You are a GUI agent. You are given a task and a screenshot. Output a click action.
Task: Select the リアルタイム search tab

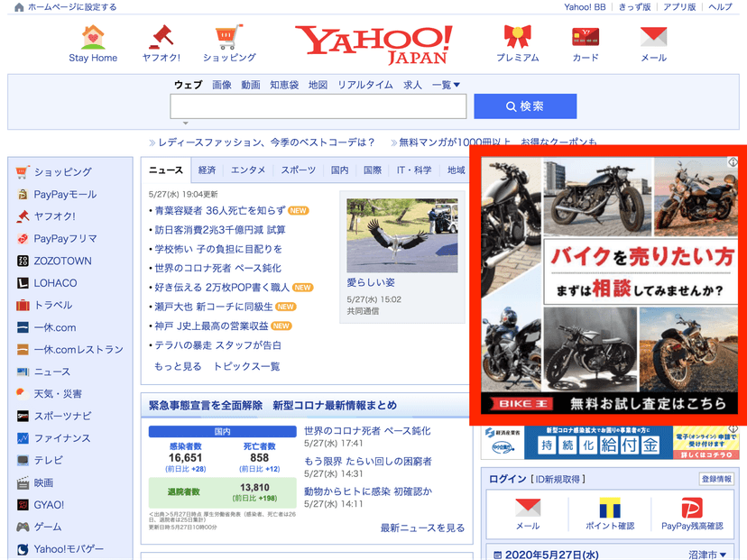[x=365, y=85]
